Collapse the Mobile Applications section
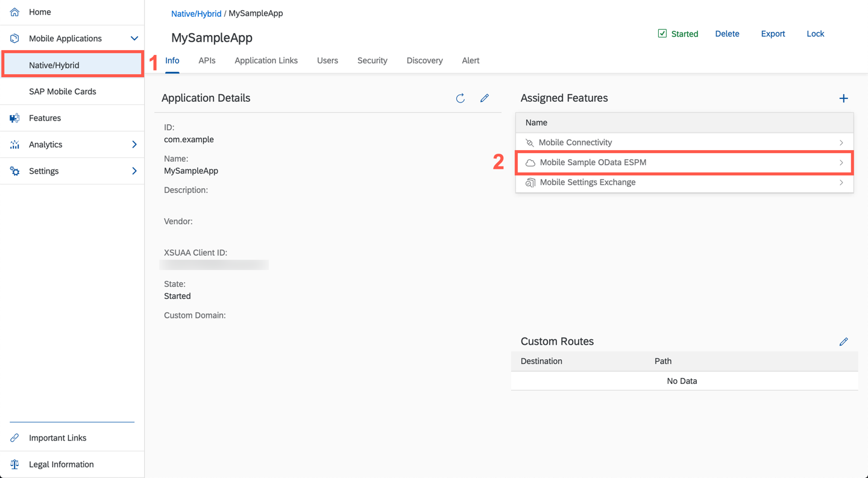Viewport: 868px width, 478px height. tap(134, 39)
